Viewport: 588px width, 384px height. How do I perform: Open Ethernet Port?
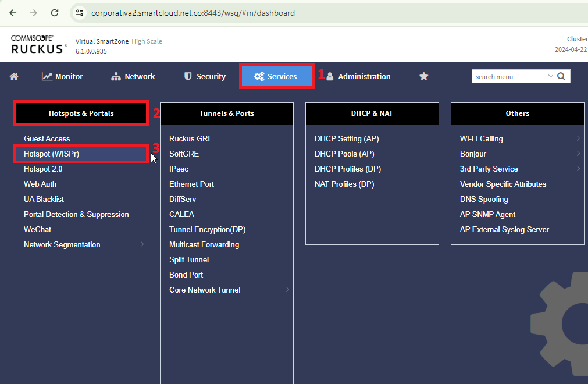[191, 184]
